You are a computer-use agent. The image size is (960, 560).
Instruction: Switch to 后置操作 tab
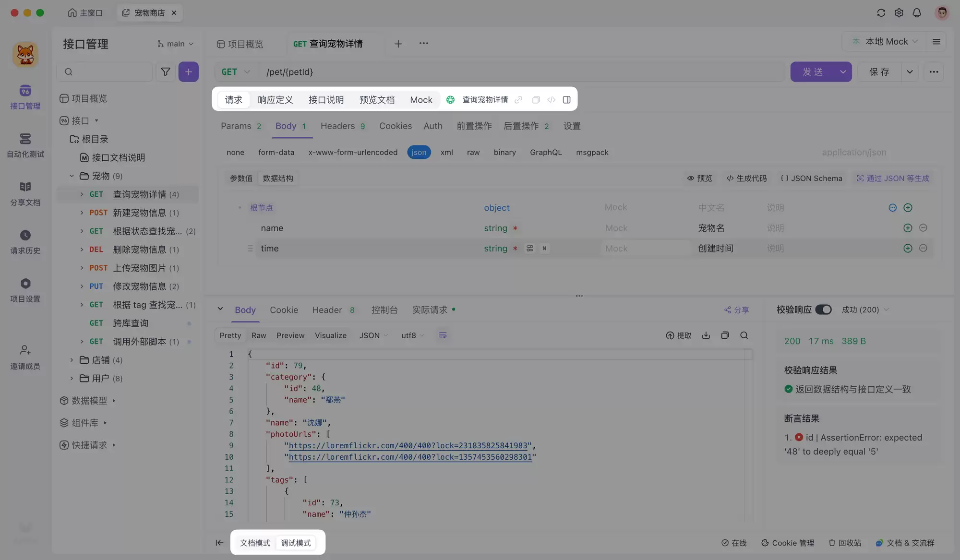click(527, 126)
